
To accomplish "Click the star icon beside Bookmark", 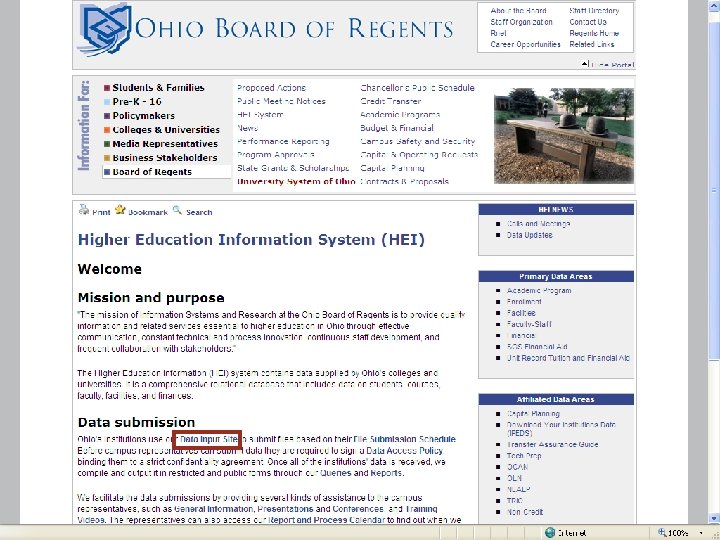I will (120, 210).
